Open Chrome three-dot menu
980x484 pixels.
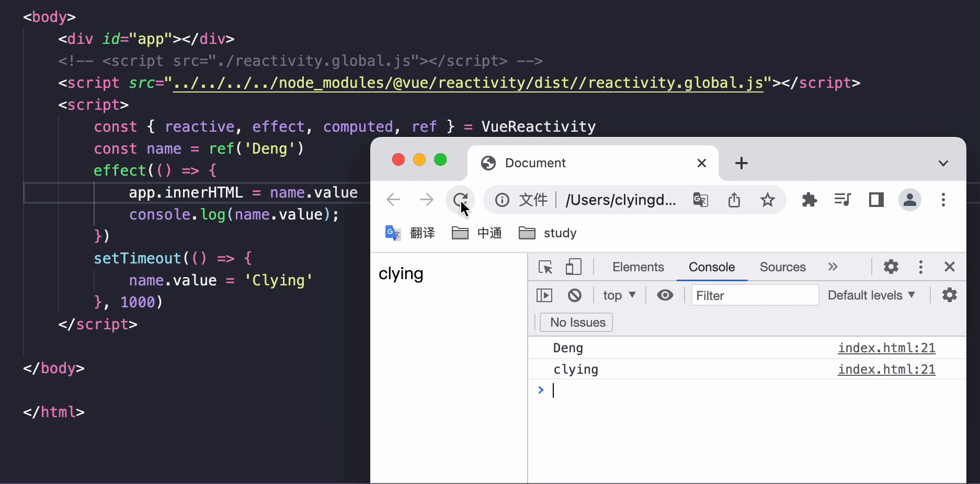(943, 200)
